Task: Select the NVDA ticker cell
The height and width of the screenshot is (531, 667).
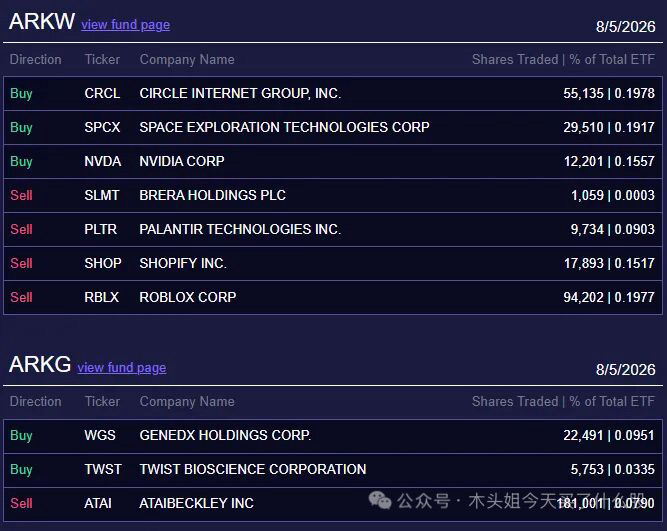Action: point(103,161)
